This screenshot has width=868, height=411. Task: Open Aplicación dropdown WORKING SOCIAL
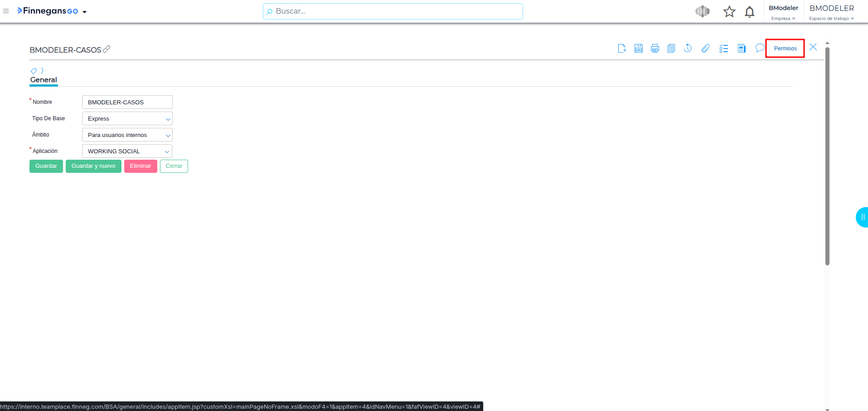pyautogui.click(x=127, y=151)
